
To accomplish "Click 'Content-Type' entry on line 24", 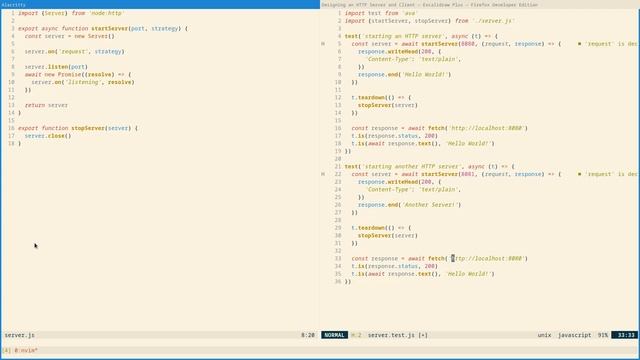I will [413, 189].
